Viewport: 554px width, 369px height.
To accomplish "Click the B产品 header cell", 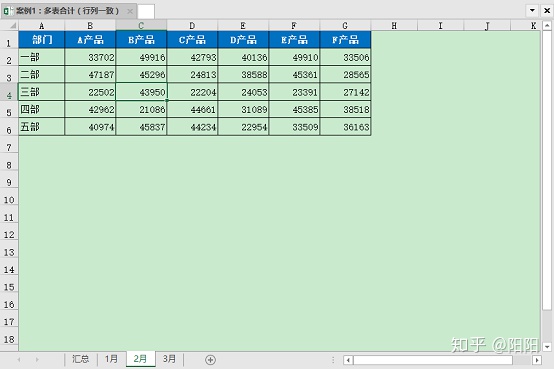I will tap(141, 40).
